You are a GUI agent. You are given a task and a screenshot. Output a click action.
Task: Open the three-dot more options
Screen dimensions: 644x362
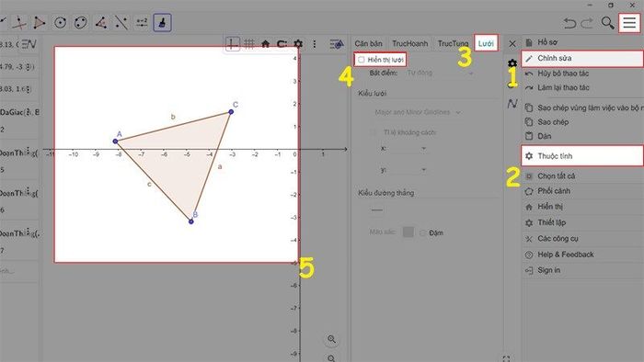[315, 44]
